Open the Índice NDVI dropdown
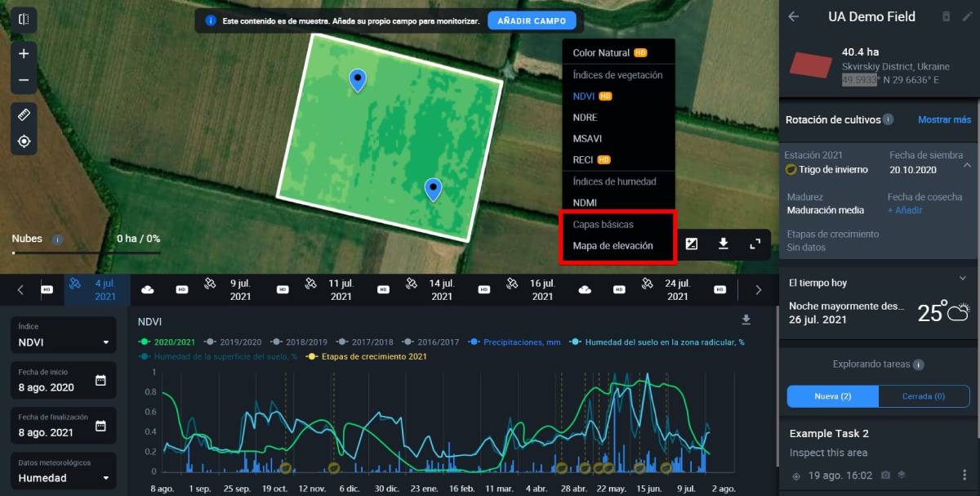980x496 pixels. (64, 342)
